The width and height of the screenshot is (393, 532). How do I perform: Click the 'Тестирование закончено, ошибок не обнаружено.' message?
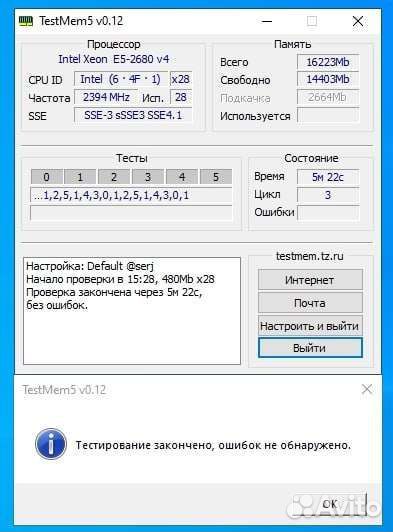(213, 445)
